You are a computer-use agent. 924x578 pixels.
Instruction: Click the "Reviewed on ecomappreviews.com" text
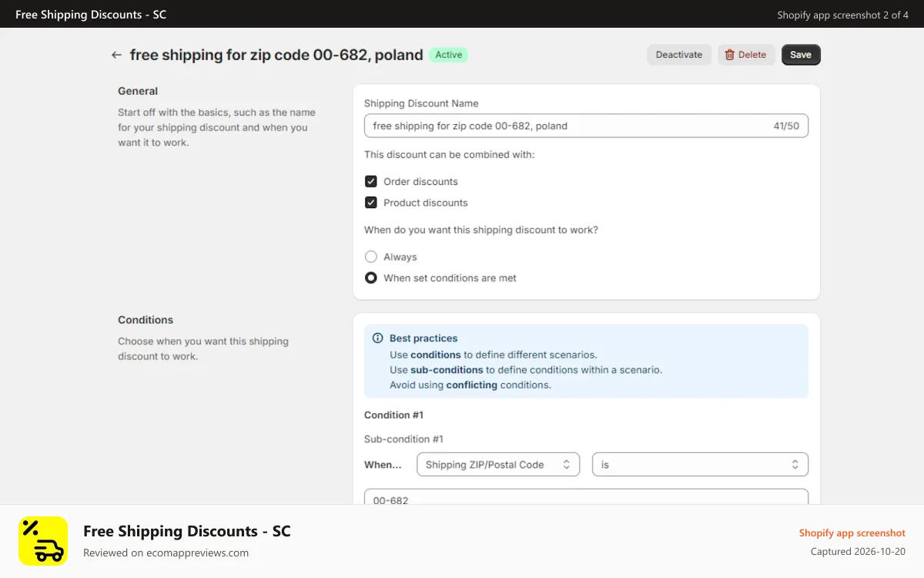click(166, 553)
